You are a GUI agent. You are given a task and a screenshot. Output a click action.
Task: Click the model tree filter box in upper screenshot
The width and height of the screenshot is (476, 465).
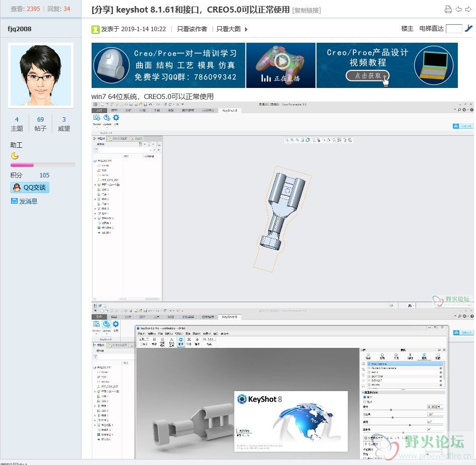pyautogui.click(x=124, y=150)
